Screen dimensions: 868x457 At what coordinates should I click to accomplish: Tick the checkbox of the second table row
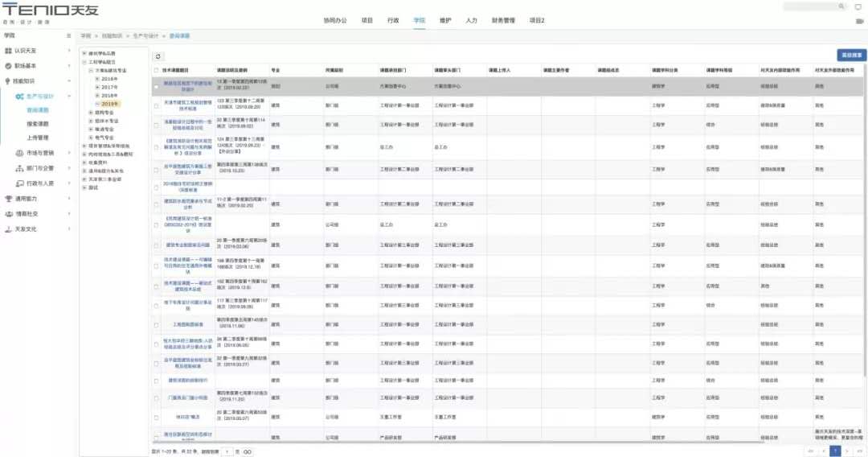point(156,105)
